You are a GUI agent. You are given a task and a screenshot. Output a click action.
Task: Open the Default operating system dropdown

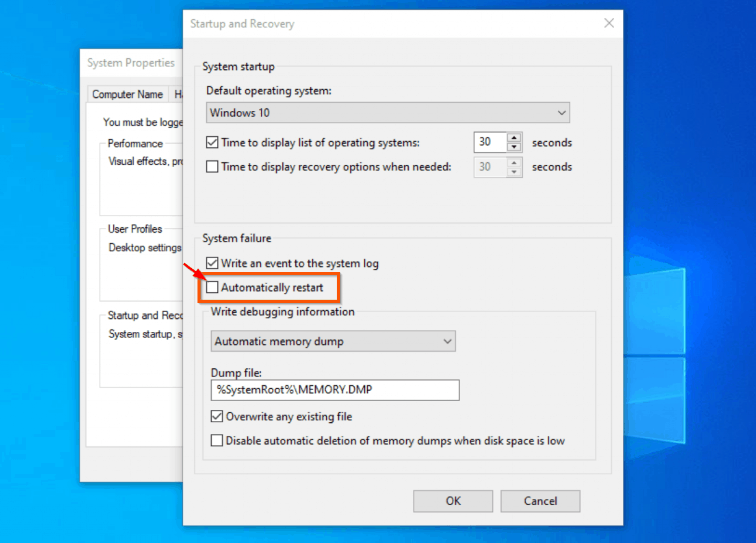[x=388, y=113]
